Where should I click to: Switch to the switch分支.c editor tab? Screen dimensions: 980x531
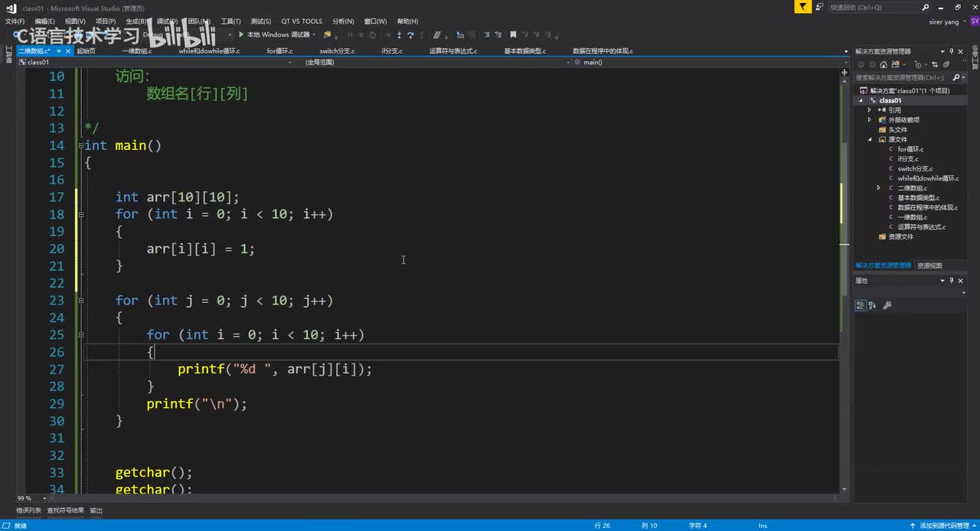coord(337,51)
